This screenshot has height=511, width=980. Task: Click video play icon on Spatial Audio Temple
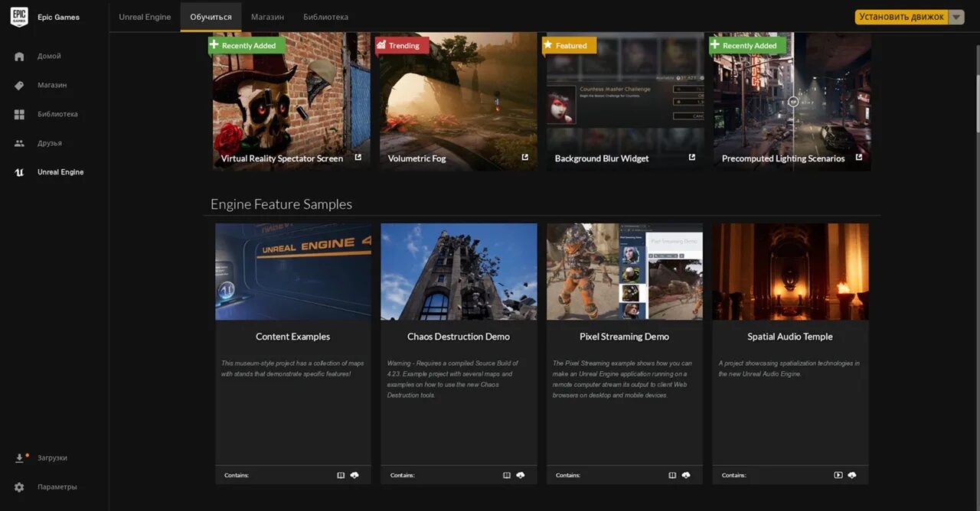pos(838,475)
